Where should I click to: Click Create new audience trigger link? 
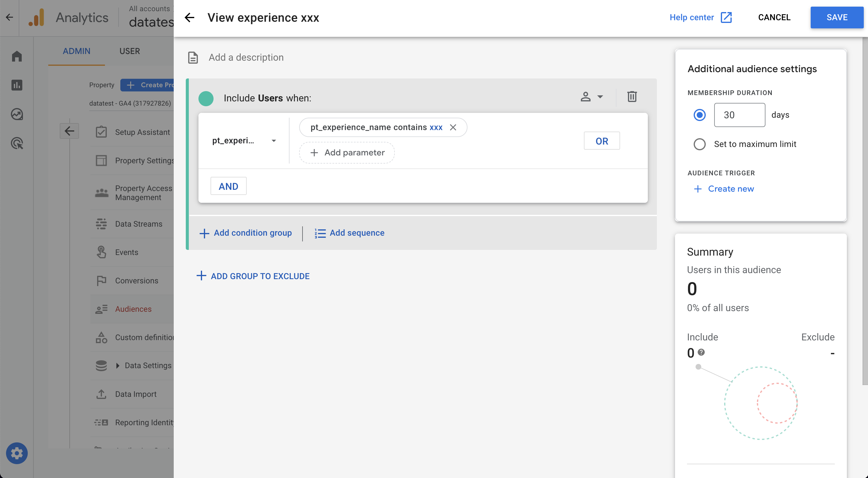point(724,189)
